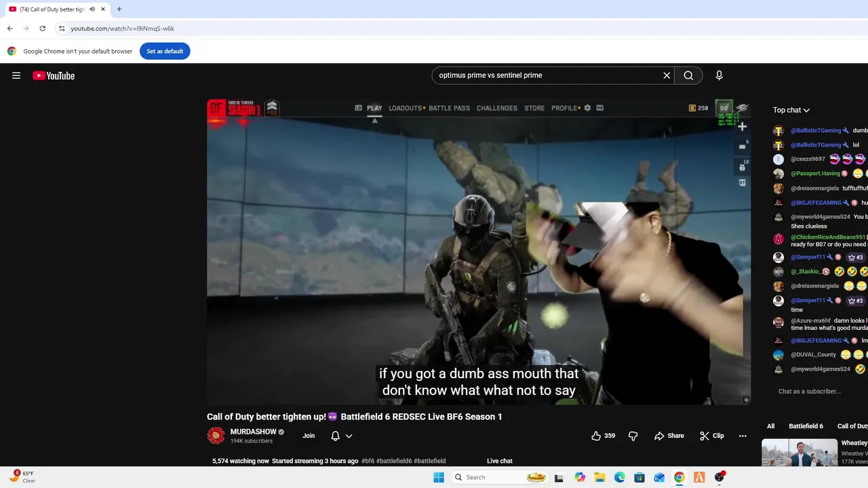Open the notification bell options

click(x=341, y=436)
